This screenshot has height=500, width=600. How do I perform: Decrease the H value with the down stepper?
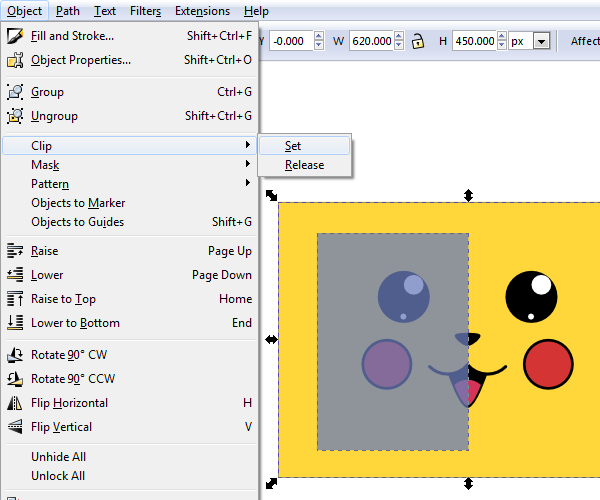(502, 45)
